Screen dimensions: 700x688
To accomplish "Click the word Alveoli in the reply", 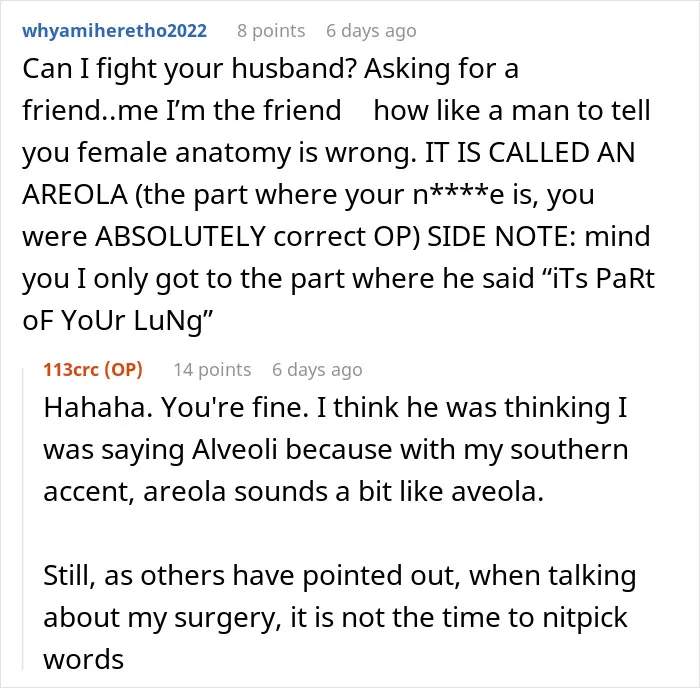I will click(x=235, y=450).
